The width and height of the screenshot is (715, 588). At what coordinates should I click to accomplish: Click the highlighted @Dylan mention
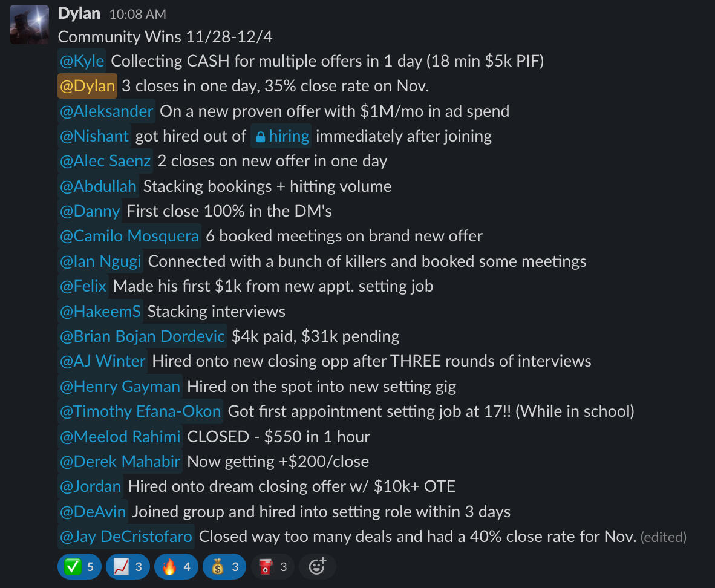(x=87, y=86)
